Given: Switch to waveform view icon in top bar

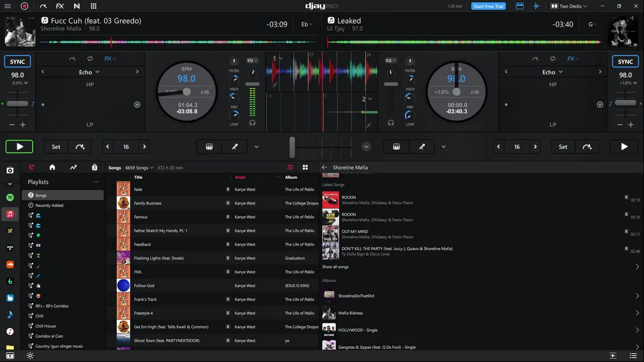Looking at the screenshot, I should click(x=536, y=6).
